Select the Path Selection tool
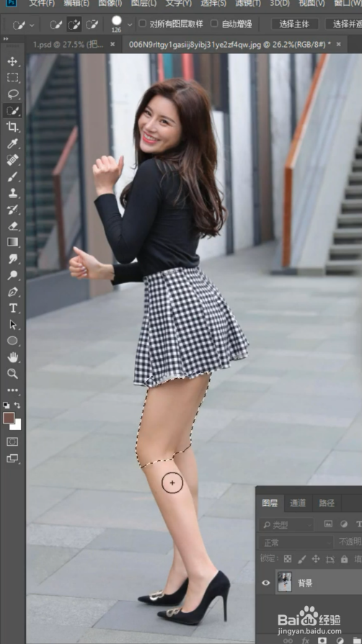The height and width of the screenshot is (644, 362). click(x=13, y=324)
